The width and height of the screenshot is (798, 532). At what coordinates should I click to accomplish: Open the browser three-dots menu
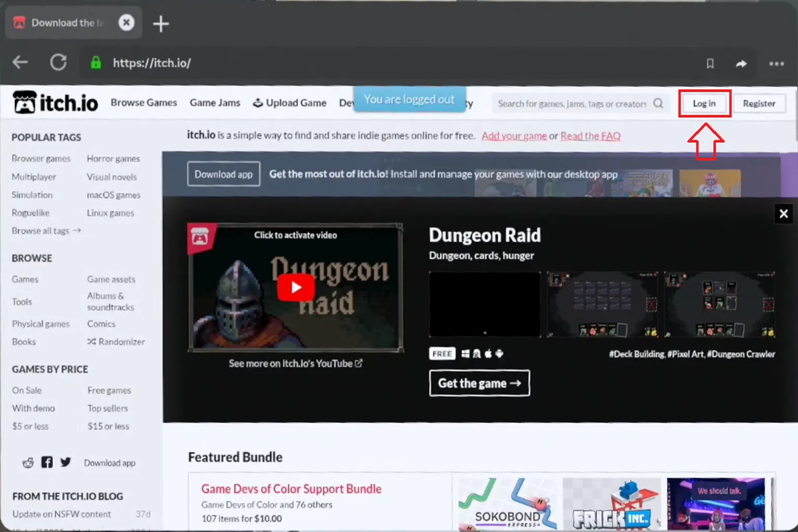click(x=776, y=63)
